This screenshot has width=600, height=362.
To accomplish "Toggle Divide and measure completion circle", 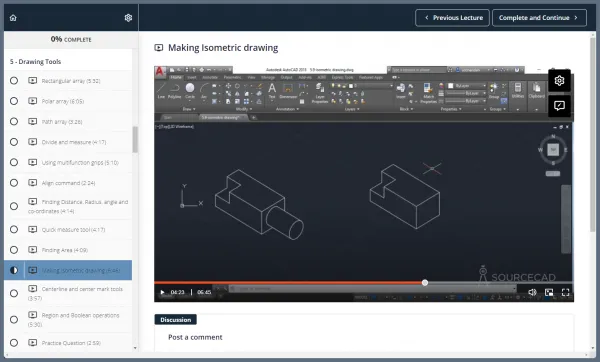I will point(14,142).
